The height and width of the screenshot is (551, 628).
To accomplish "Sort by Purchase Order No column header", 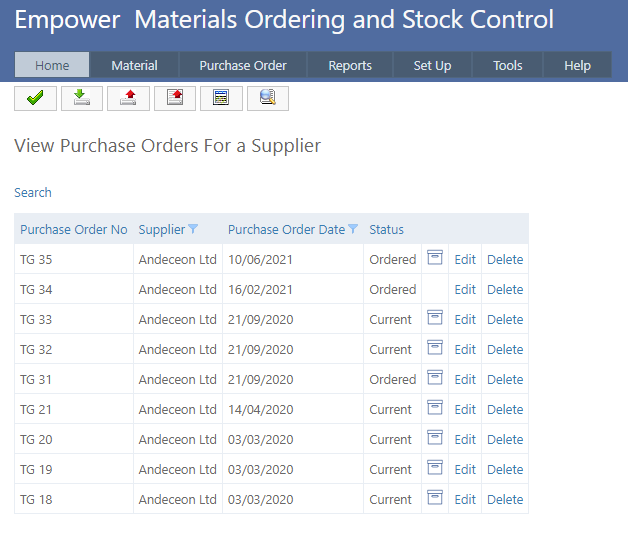I will [74, 229].
